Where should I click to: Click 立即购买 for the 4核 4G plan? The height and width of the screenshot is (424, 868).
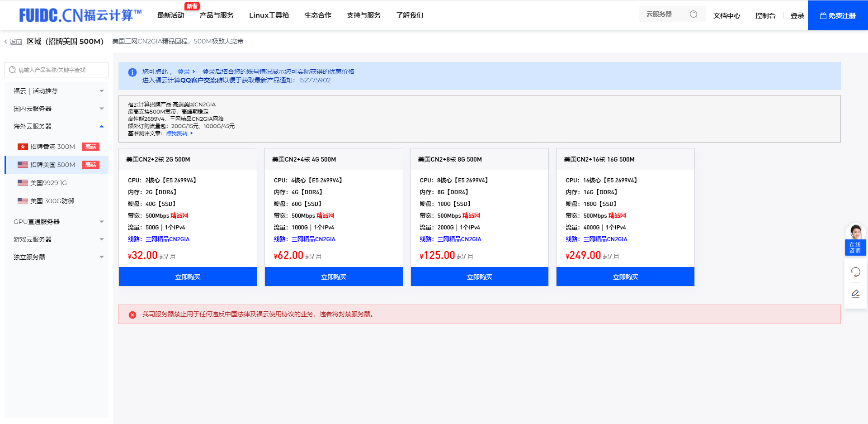334,276
